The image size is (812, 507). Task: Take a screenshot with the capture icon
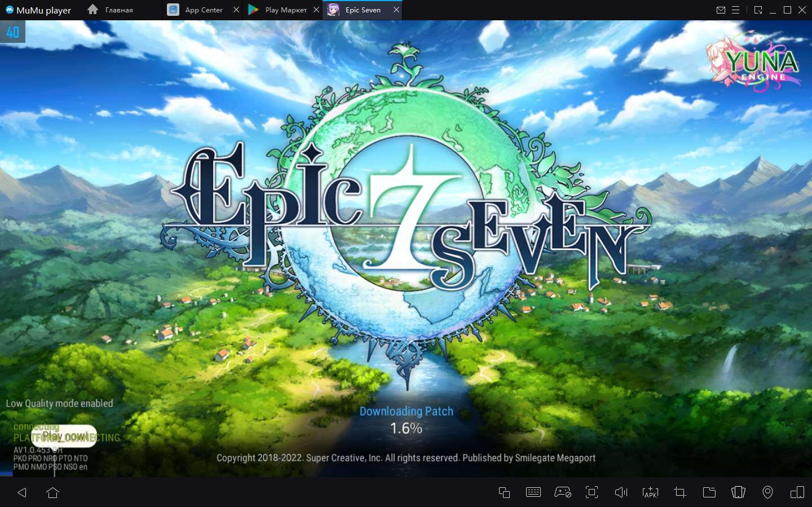(x=592, y=492)
